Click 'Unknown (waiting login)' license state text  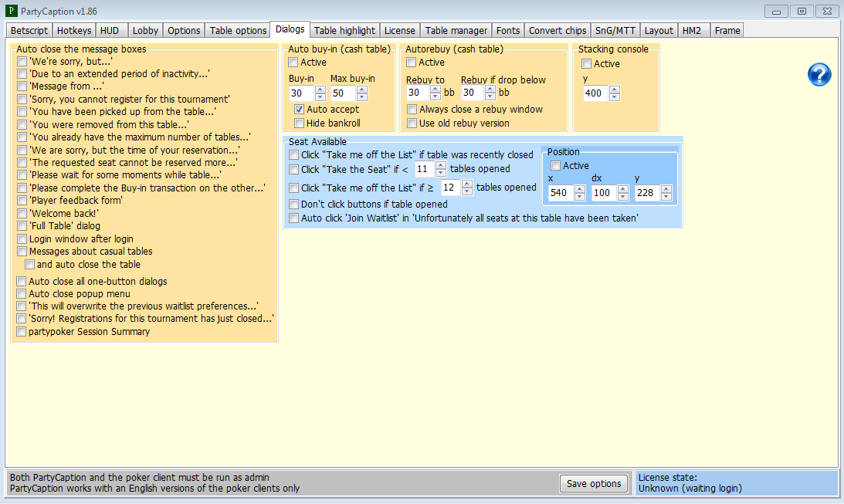[690, 489]
